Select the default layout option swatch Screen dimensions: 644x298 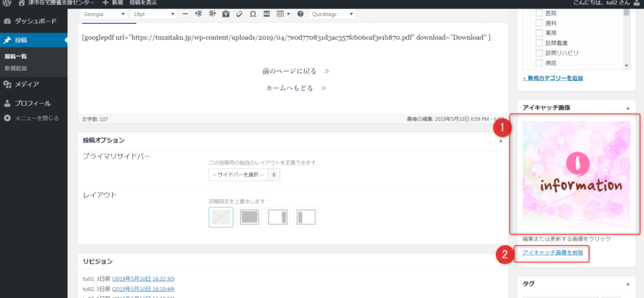tap(221, 217)
